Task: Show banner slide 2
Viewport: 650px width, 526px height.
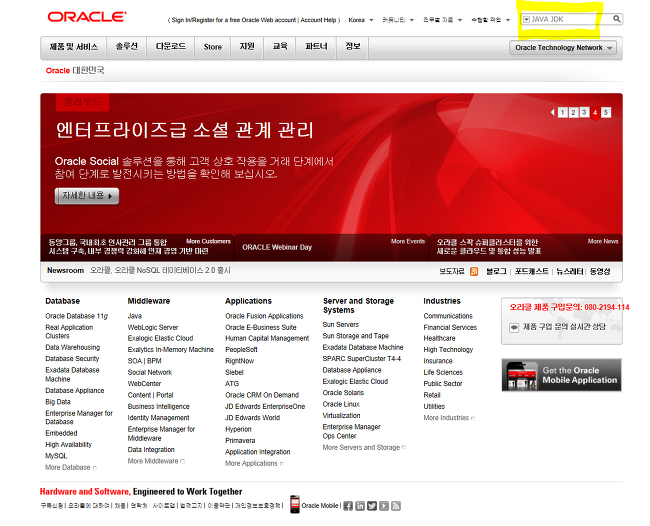Action: (573, 112)
